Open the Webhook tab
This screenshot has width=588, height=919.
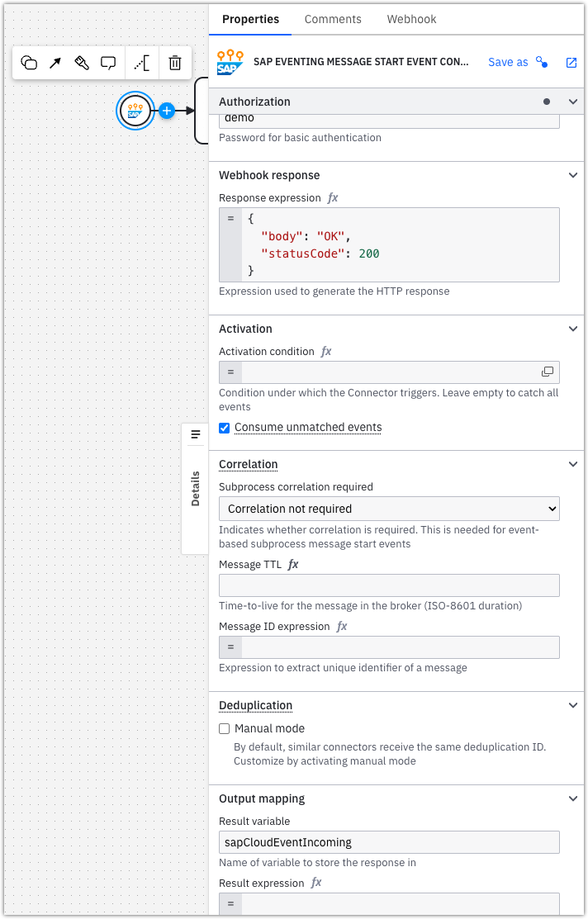click(x=411, y=19)
